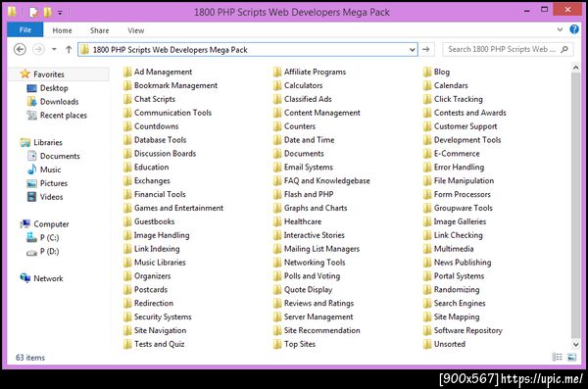Switch to the View ribbon tab
The width and height of the screenshot is (588, 389).
click(136, 30)
